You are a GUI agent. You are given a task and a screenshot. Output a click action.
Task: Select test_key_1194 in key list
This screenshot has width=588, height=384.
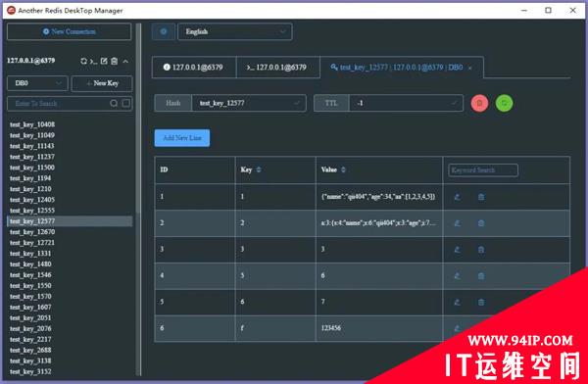pos(70,178)
